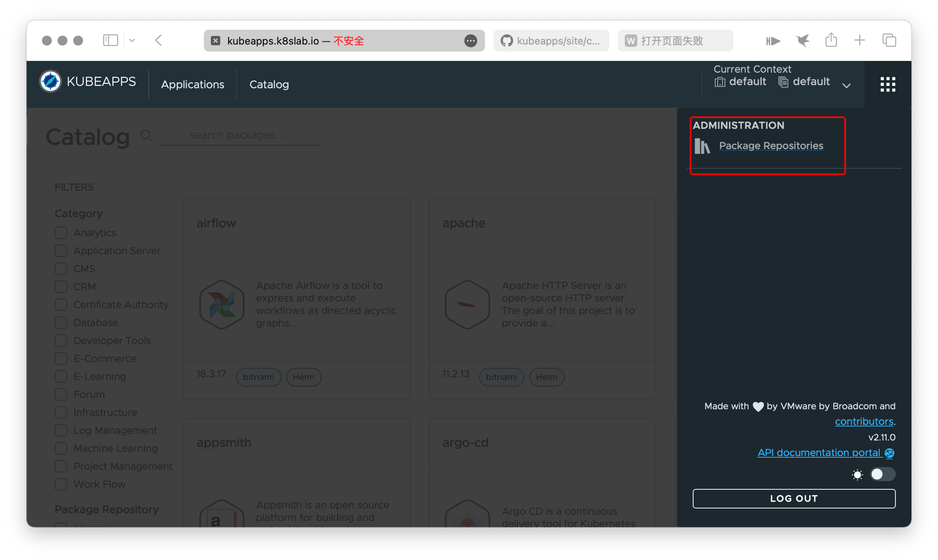Enable the Developer Tools checkbox

pyautogui.click(x=61, y=341)
